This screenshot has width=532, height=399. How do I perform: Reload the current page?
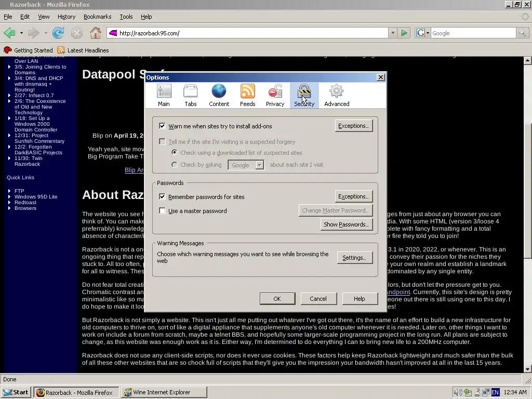pos(58,33)
